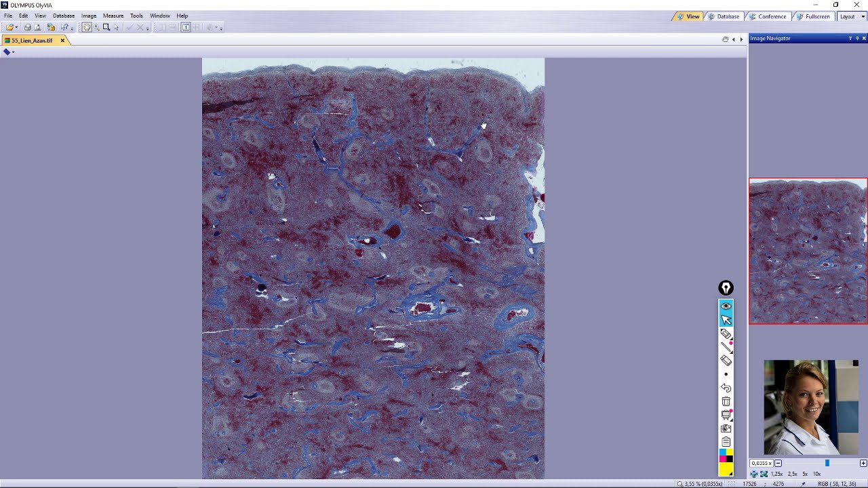The height and width of the screenshot is (488, 868).
Task: Select the Zoom magnifier tool
Action: 96,27
